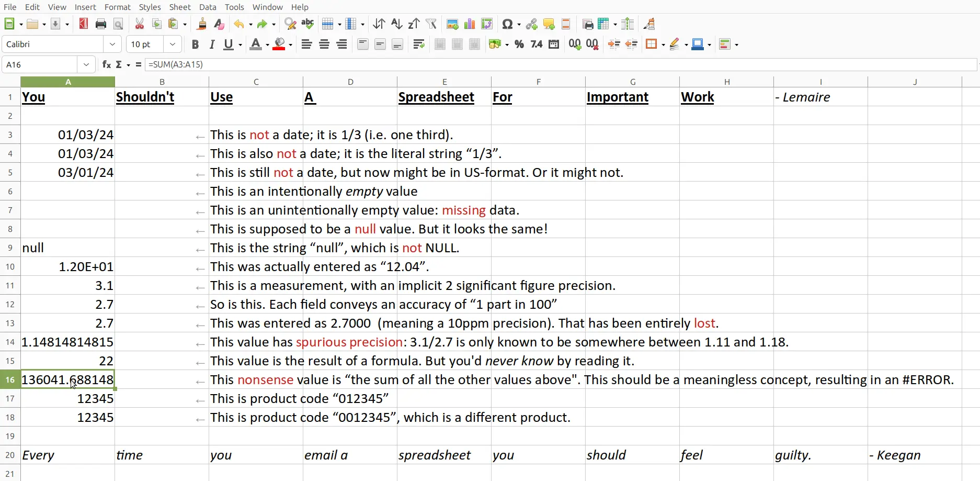Open the Name Box dropdown
This screenshot has height=481, width=980.
click(86, 65)
